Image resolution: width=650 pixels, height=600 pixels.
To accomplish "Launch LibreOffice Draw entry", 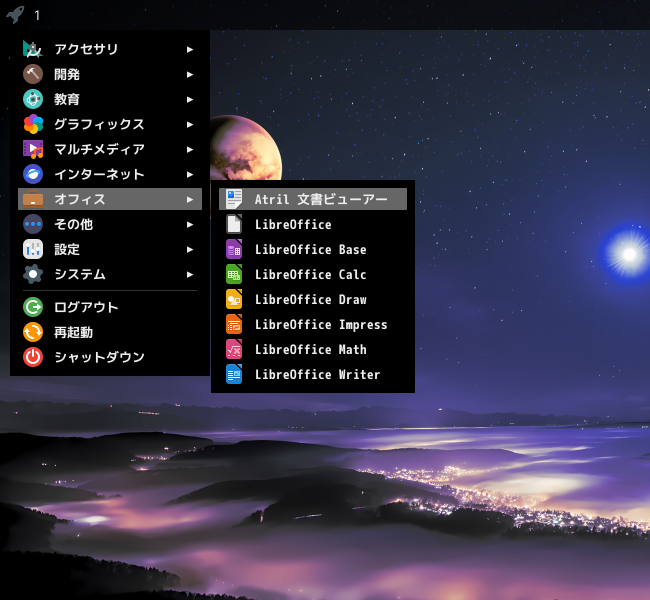I will [313, 299].
